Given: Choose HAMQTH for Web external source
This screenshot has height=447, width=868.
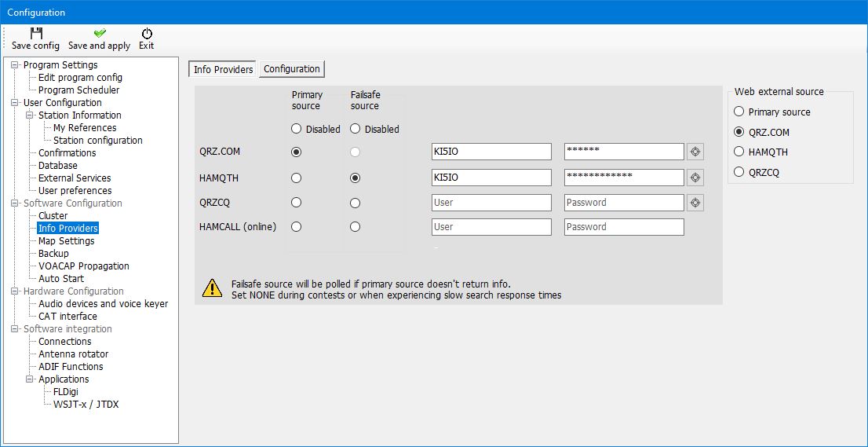Looking at the screenshot, I should point(739,152).
